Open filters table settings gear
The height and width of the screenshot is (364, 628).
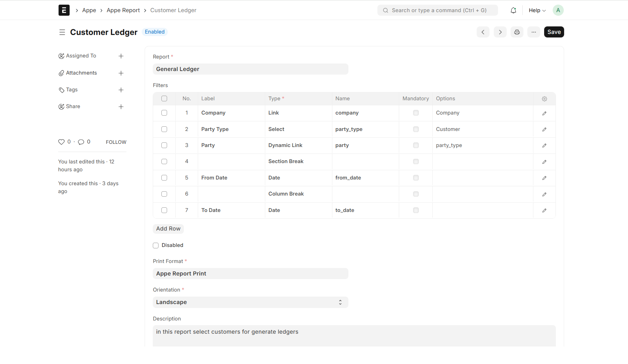click(x=544, y=98)
